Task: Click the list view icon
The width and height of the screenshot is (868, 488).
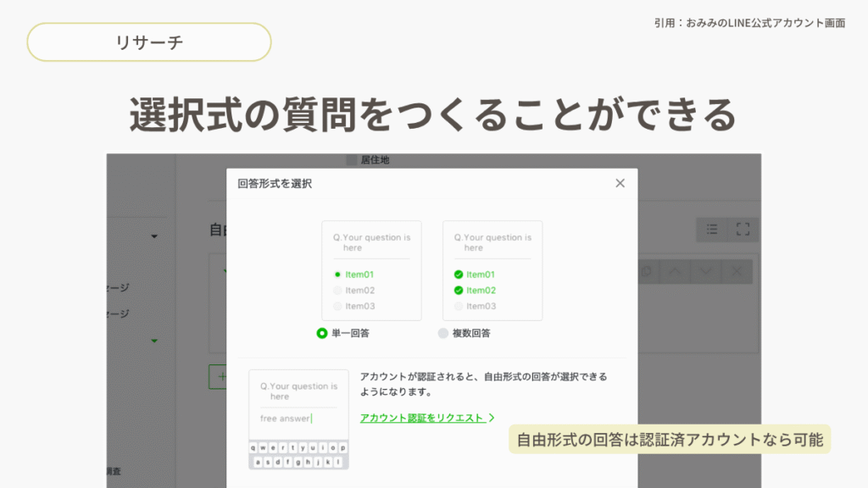Action: (712, 229)
